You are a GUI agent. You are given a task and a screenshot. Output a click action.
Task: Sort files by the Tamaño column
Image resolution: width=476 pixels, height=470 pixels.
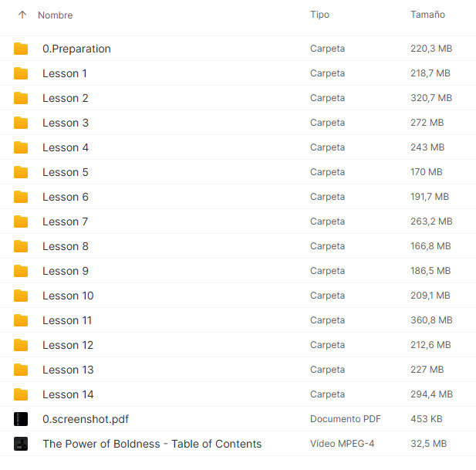click(x=427, y=15)
